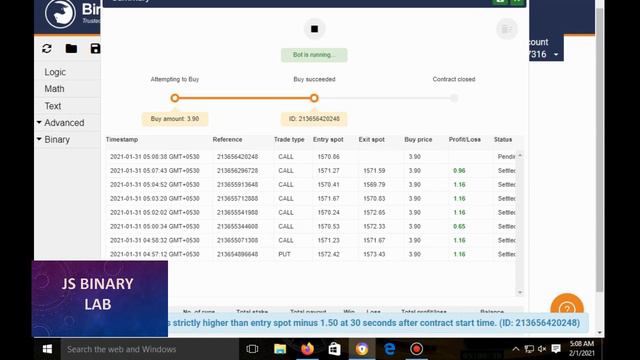
Task: Click the Bot is running status badge
Action: tap(314, 55)
